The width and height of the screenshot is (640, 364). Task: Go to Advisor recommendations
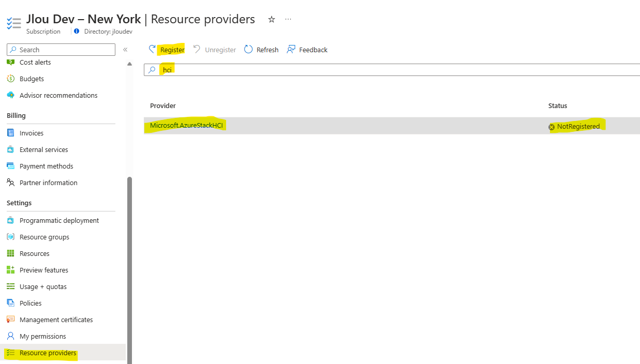coord(58,95)
